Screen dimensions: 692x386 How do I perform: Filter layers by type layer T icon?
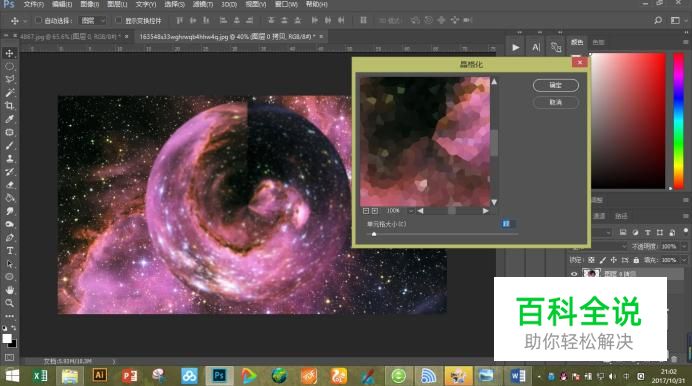(647, 232)
